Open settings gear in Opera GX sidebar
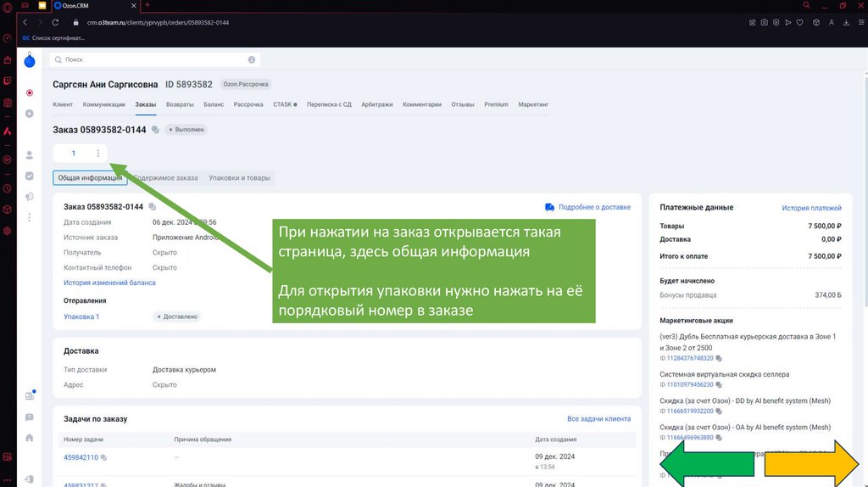 (x=7, y=231)
